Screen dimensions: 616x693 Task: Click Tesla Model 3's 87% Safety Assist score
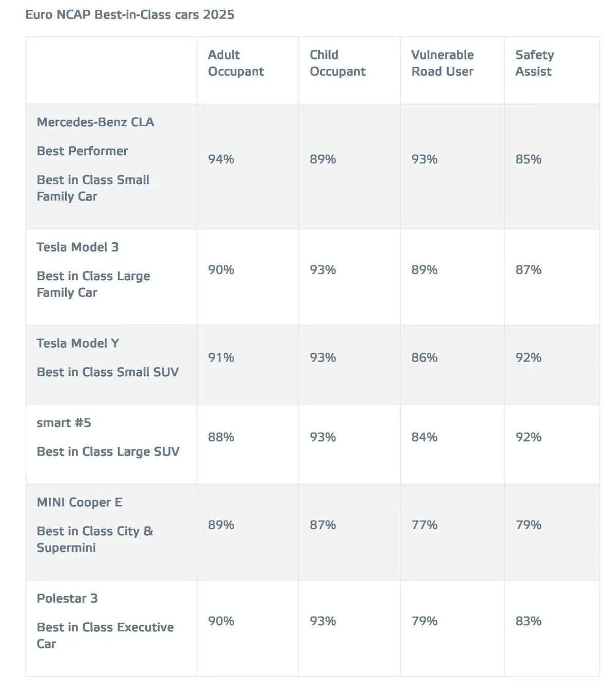click(x=528, y=269)
